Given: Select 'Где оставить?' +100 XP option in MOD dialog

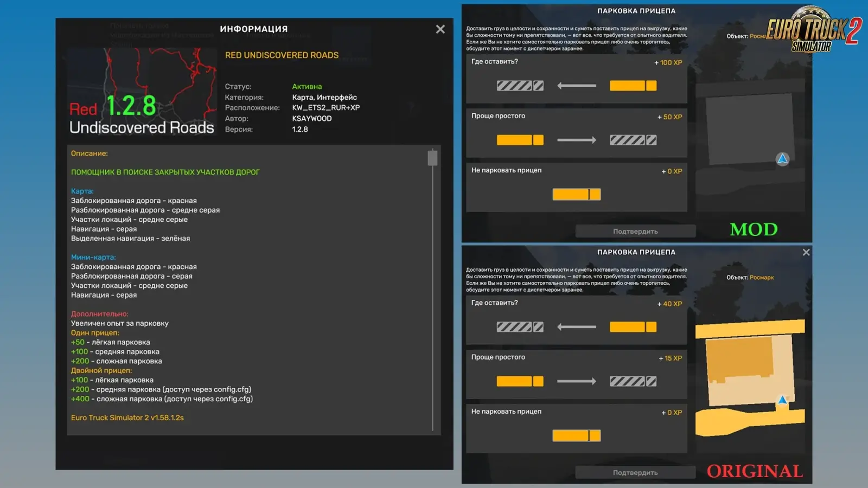Looking at the screenshot, I should pos(577,79).
